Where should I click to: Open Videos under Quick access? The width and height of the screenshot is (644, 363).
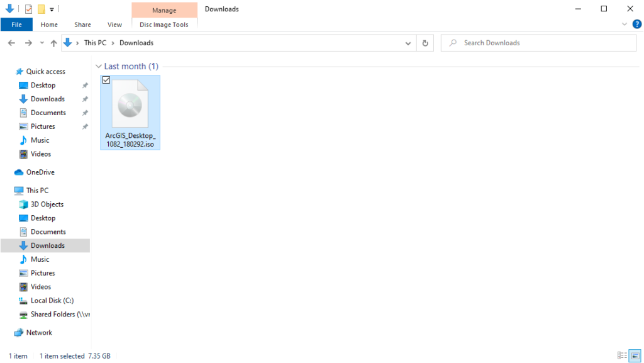click(x=41, y=154)
